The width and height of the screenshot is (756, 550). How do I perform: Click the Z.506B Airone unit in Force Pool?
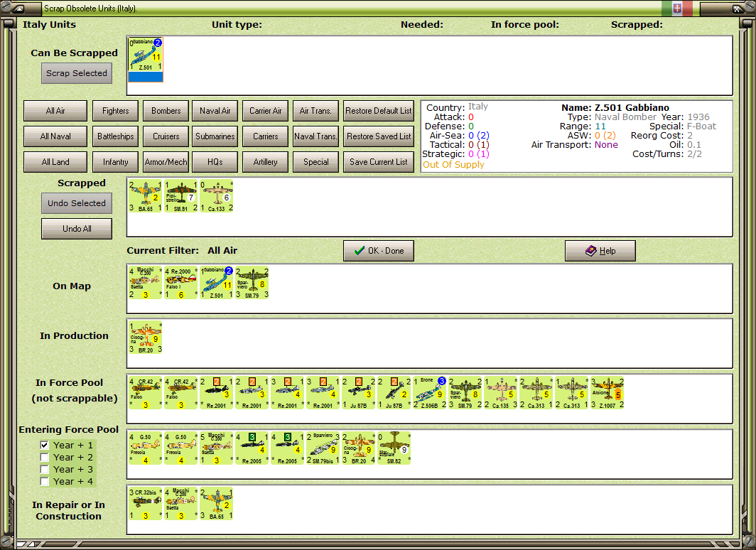[x=430, y=392]
